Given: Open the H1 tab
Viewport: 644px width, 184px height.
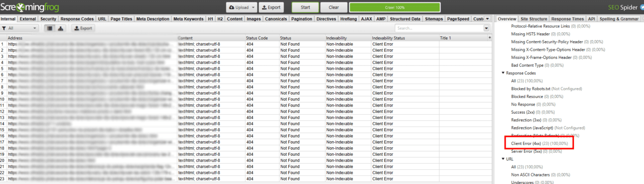Looking at the screenshot, I should coord(211,19).
